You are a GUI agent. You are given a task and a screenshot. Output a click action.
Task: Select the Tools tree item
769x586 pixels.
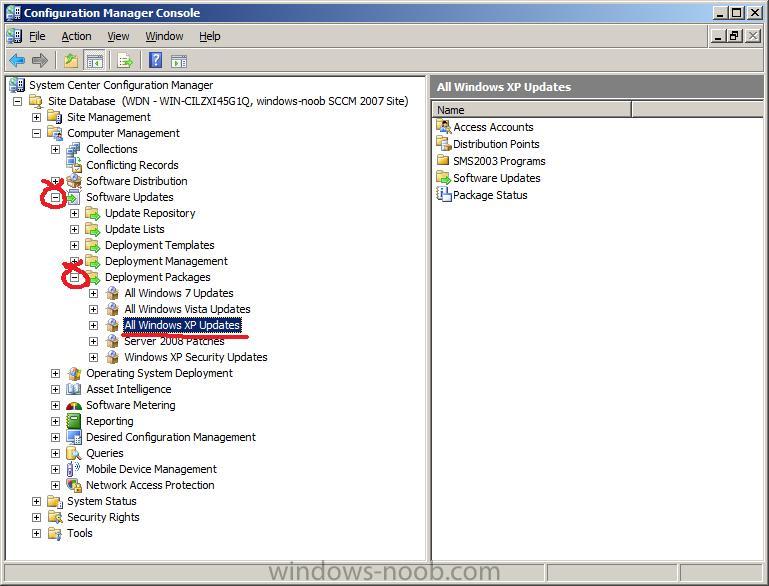click(79, 533)
